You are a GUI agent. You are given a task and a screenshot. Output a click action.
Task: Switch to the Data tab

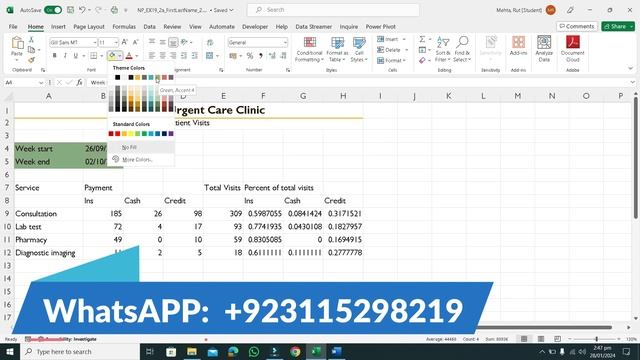tap(149, 27)
